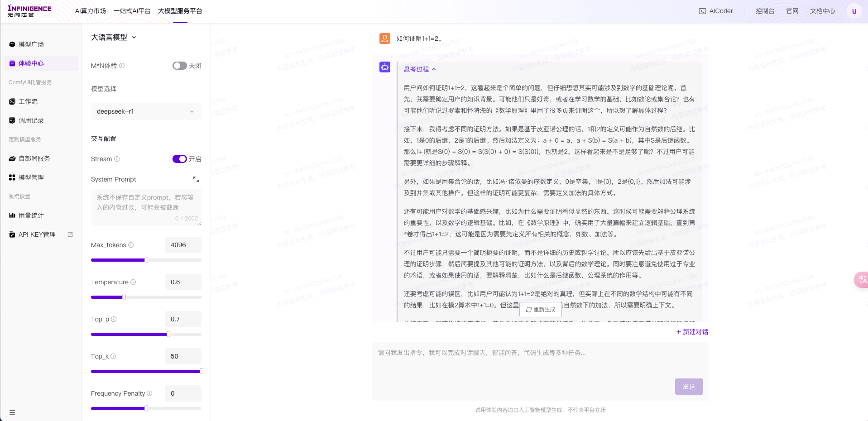868x421 pixels.
Task: Click the user avatar icon
Action: tap(854, 11)
